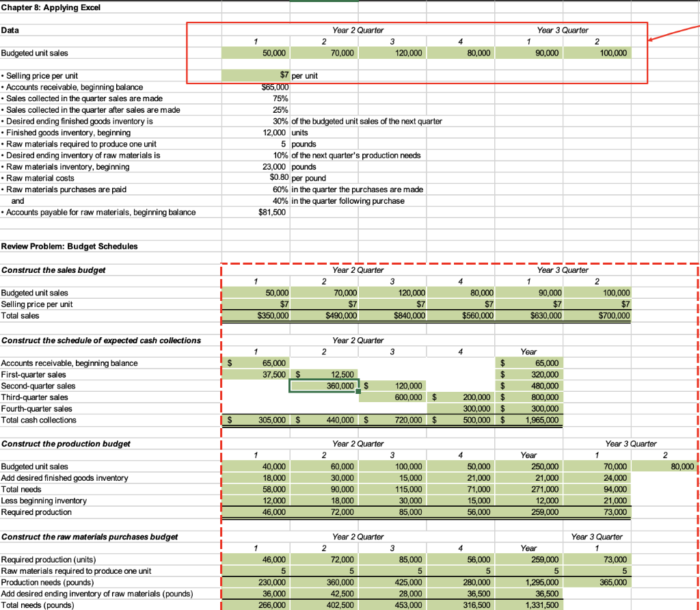Click the fill handle of the active 360,000 cell
The height and width of the screenshot is (610, 700).
(358, 391)
